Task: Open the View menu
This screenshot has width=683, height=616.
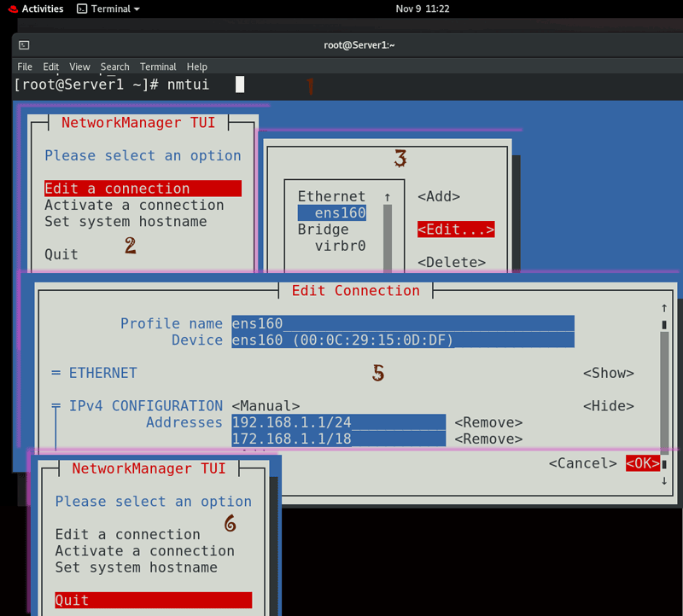Action: (x=79, y=67)
